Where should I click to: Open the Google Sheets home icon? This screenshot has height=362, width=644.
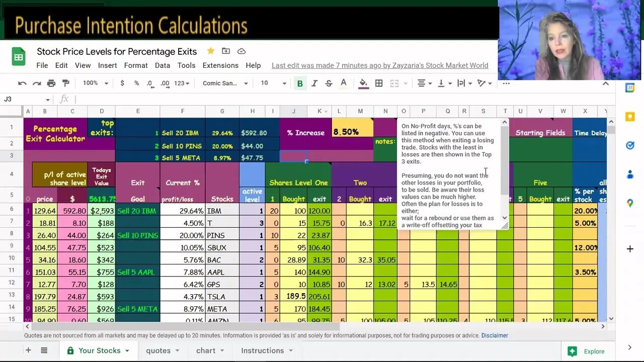coord(19,57)
